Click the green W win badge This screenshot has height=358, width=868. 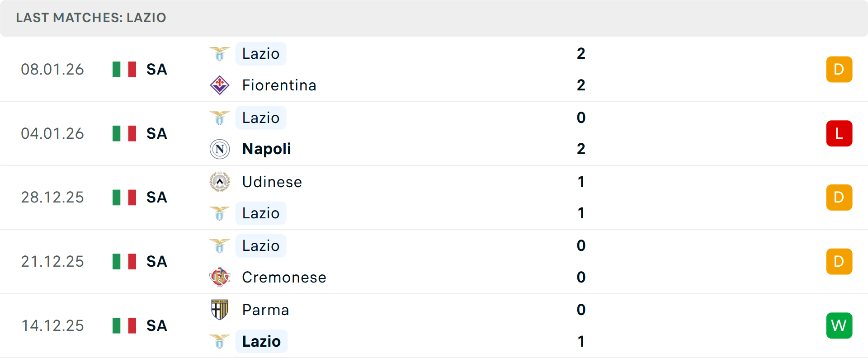(839, 325)
